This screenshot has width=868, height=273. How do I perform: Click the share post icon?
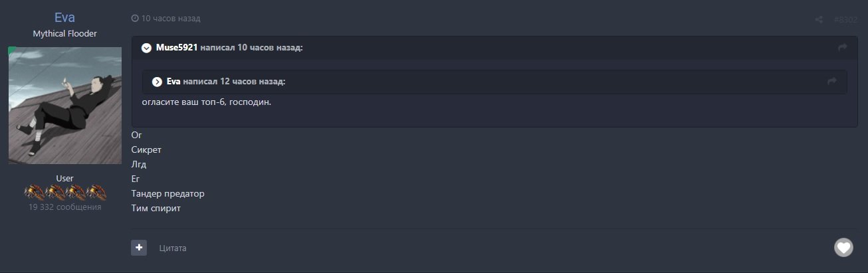pyautogui.click(x=819, y=19)
